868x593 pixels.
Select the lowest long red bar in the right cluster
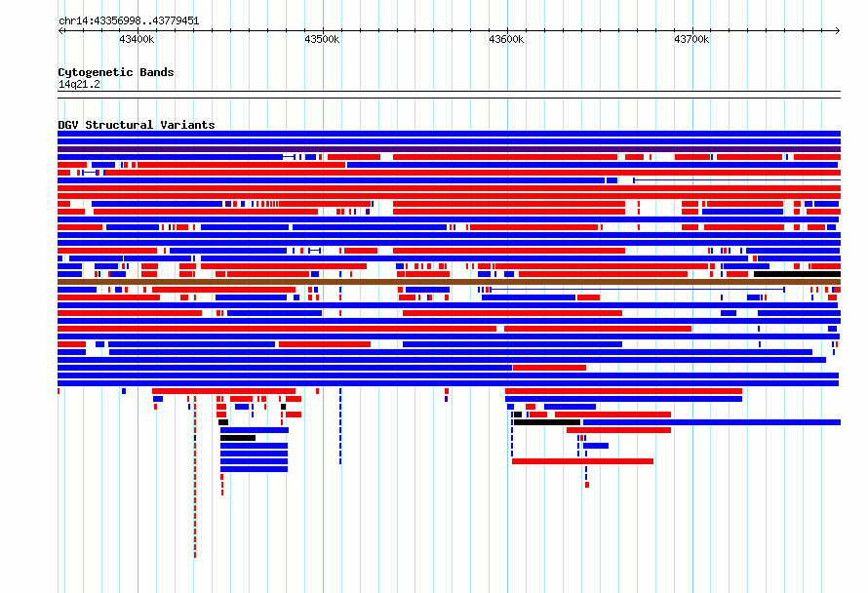(582, 461)
